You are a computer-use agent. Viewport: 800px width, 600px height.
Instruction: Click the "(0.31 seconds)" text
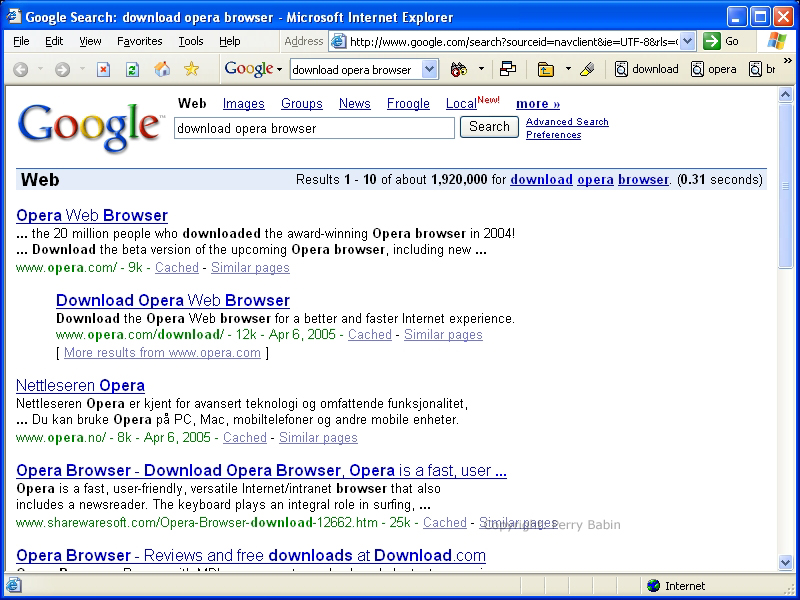pos(719,180)
